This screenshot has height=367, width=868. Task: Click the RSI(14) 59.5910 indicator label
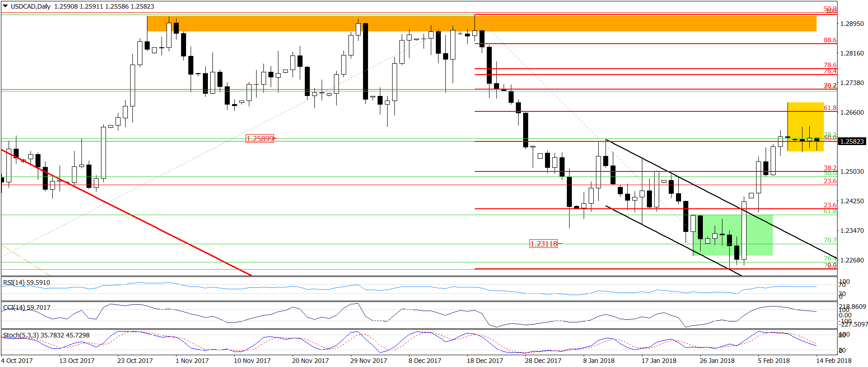click(26, 282)
